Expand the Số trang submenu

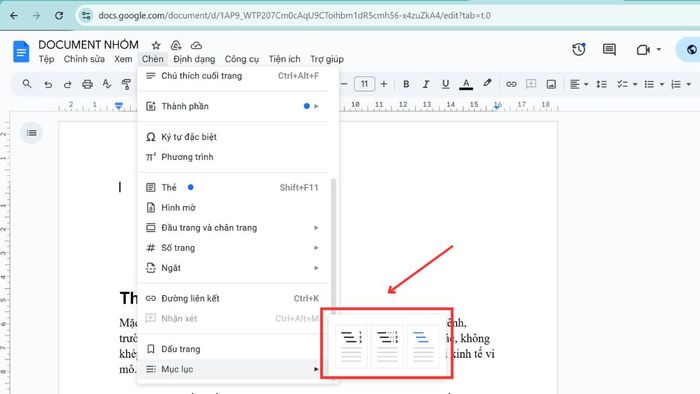coord(233,248)
